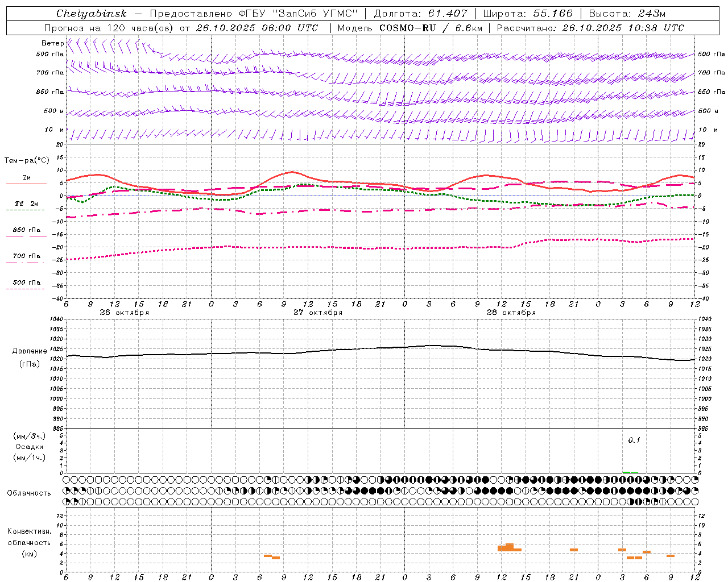Click the Облачность cloud cover label

29,493
